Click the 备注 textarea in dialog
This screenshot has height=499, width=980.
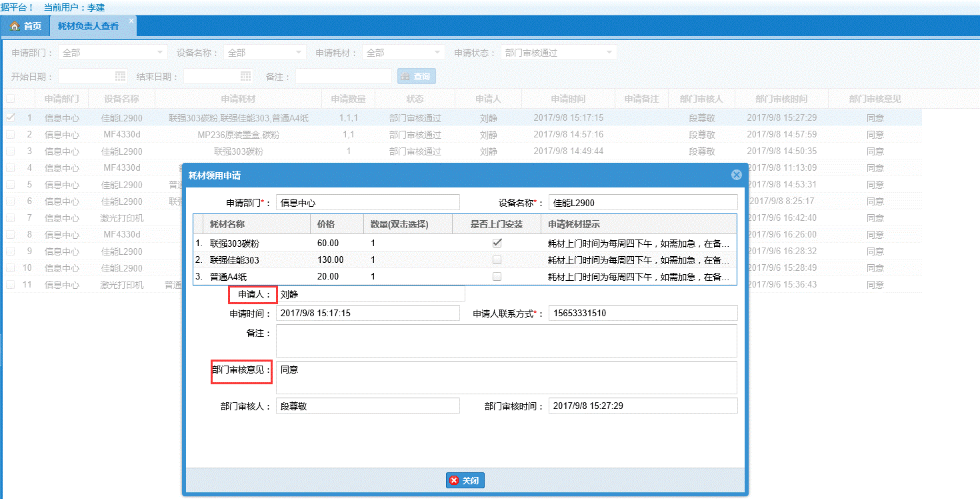click(507, 341)
